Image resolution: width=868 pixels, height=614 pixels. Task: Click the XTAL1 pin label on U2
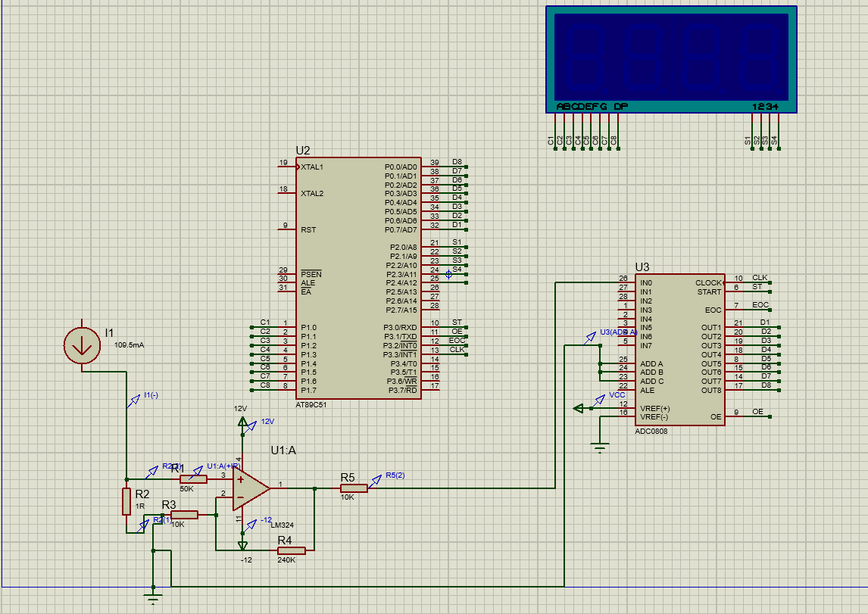click(312, 167)
